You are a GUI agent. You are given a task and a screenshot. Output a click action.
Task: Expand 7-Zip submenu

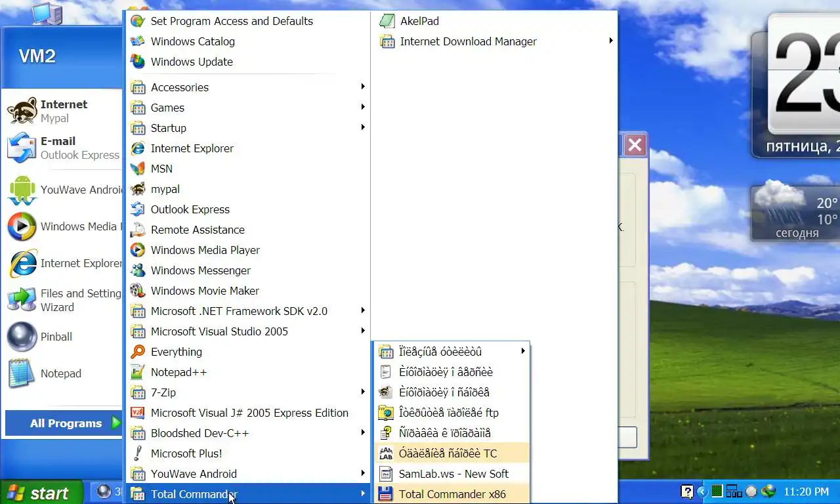click(x=248, y=392)
